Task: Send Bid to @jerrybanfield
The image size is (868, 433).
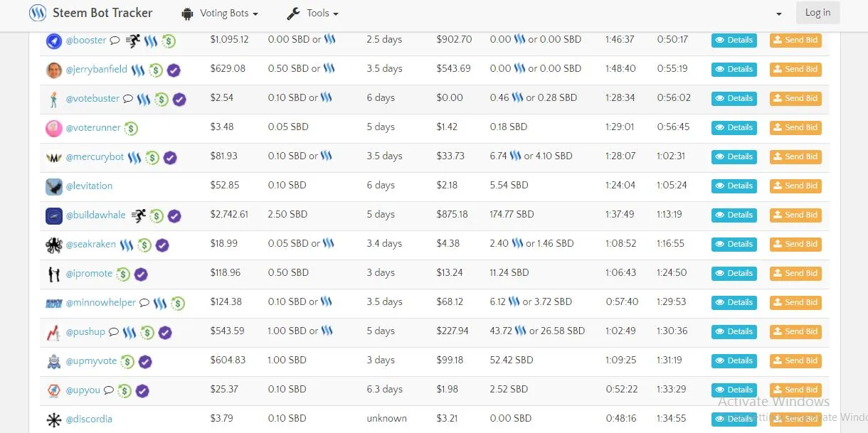Action: [795, 70]
